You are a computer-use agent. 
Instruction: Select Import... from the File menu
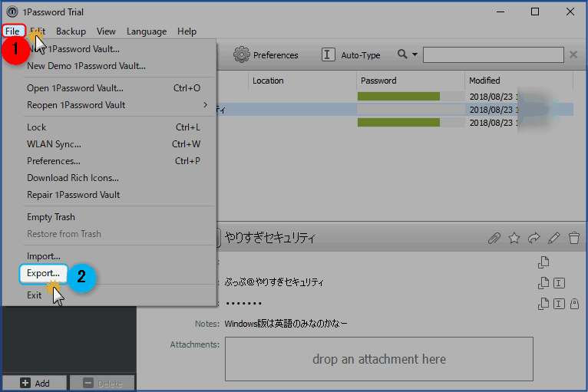[x=119, y=256]
